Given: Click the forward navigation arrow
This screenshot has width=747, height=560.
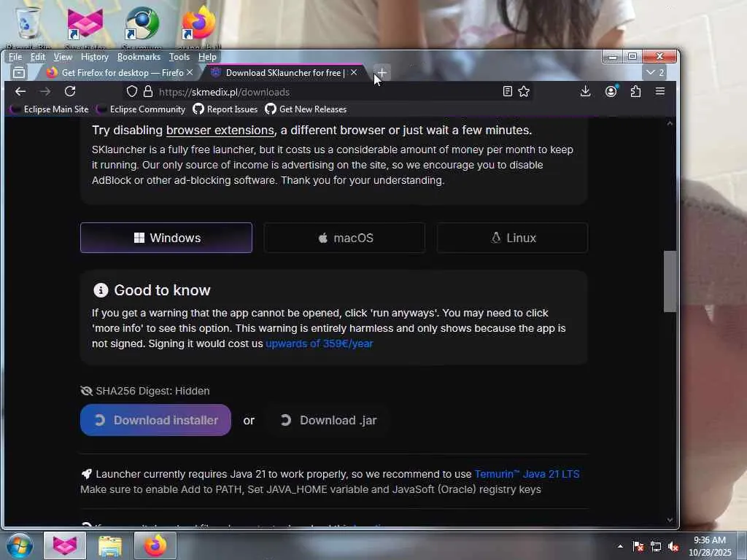Looking at the screenshot, I should 45,91.
